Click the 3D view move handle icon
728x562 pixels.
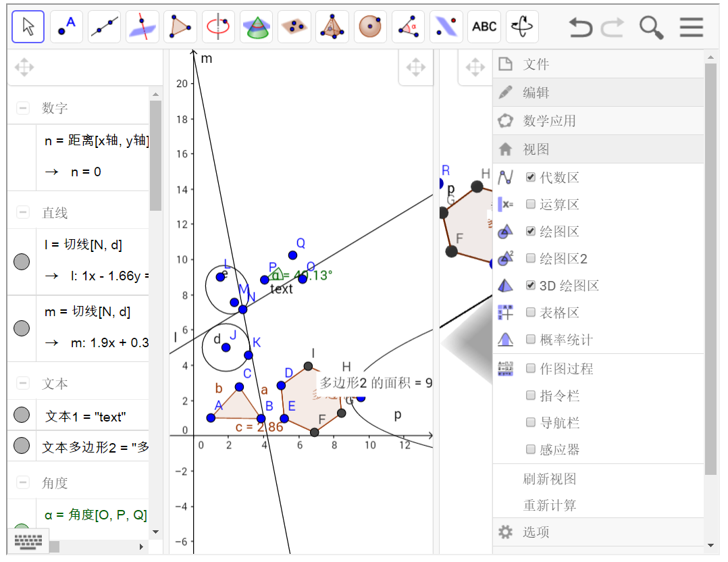pyautogui.click(x=475, y=68)
